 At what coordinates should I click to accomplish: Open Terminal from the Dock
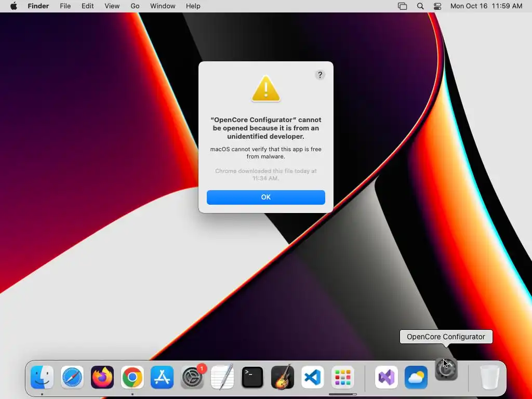pos(252,377)
